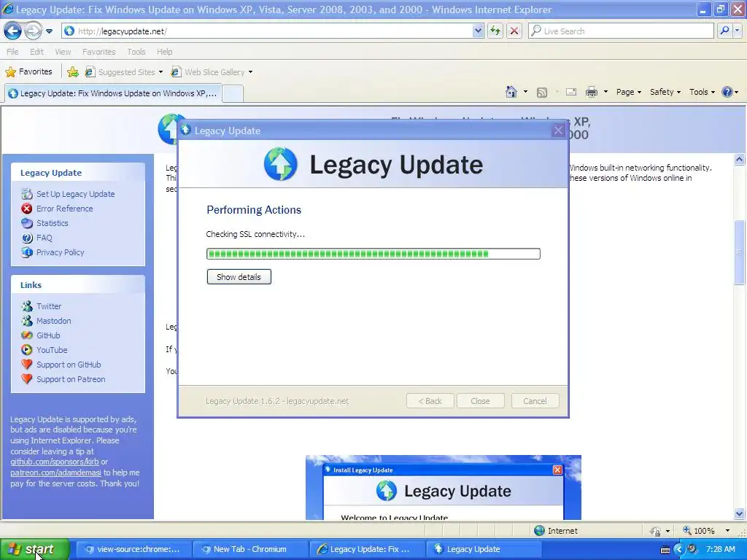747x560 pixels.
Task: Click the page vertical scrollbar thumb
Action: coord(740,252)
